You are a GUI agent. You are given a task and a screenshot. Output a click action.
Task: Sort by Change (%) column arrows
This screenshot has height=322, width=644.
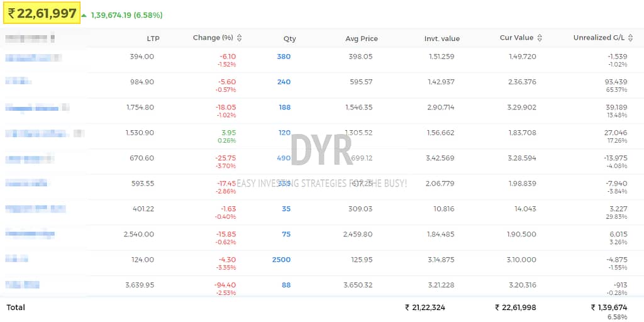(x=240, y=38)
